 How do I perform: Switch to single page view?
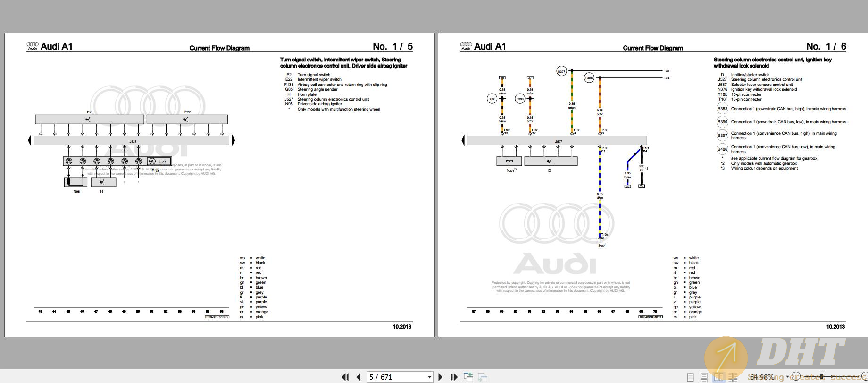coord(690,377)
